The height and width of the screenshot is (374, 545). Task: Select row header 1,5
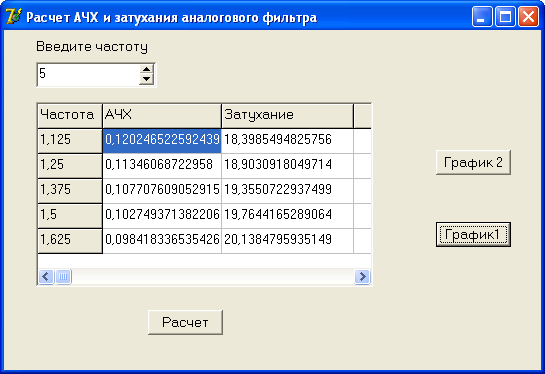70,216
